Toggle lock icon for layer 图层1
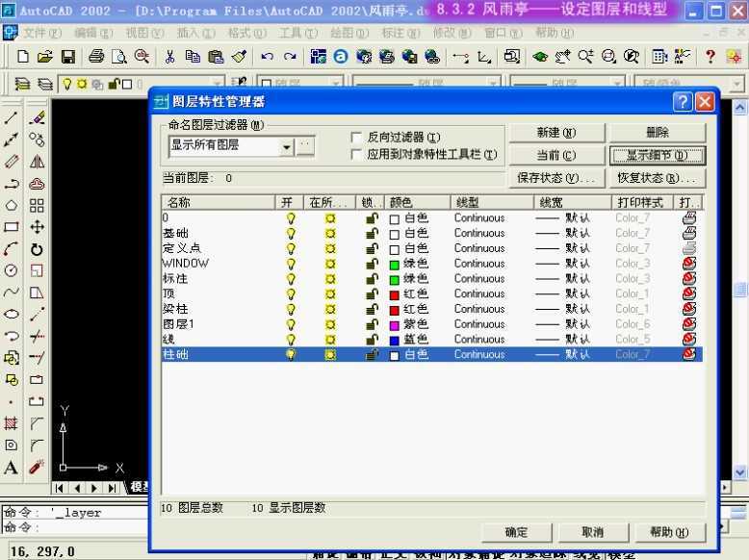Image resolution: width=749 pixels, height=560 pixels. [x=372, y=324]
